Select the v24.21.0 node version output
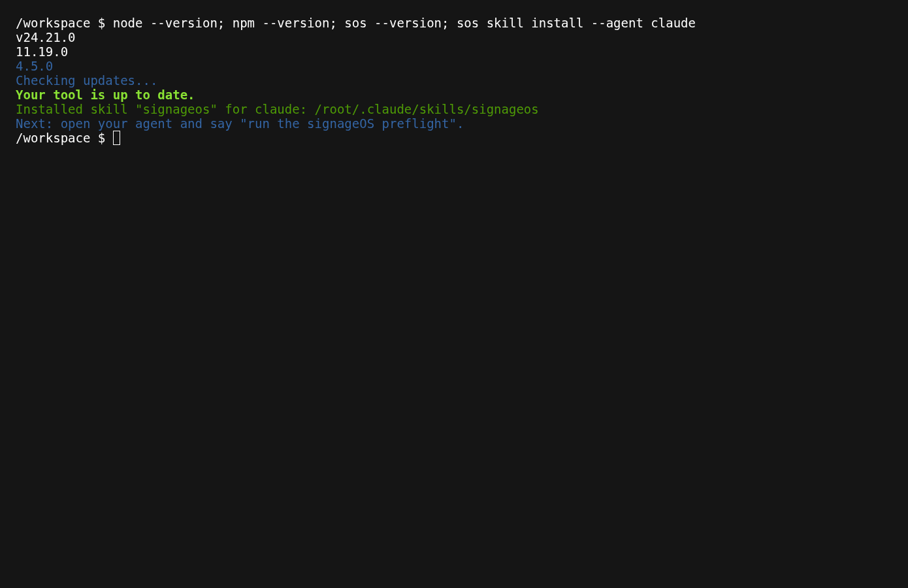This screenshot has height=588, width=908. coord(46,38)
